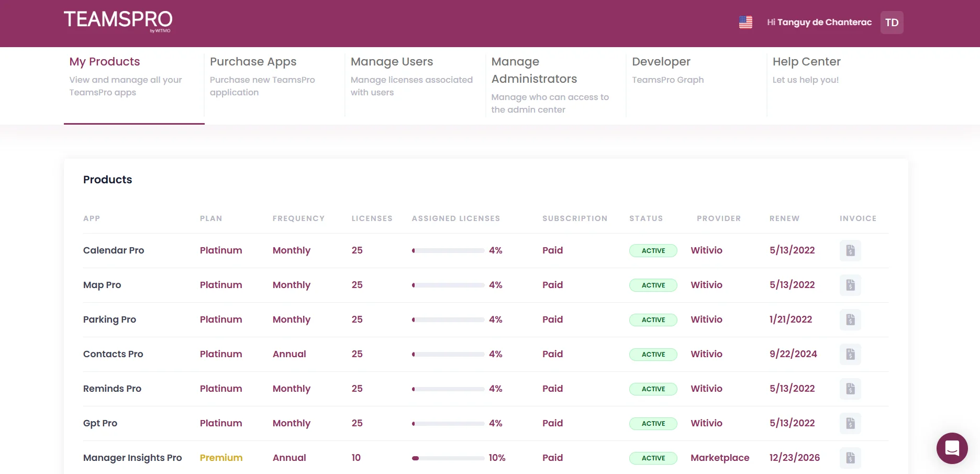980x474 pixels.
Task: Click the TeamsPro logo
Action: coord(118,21)
